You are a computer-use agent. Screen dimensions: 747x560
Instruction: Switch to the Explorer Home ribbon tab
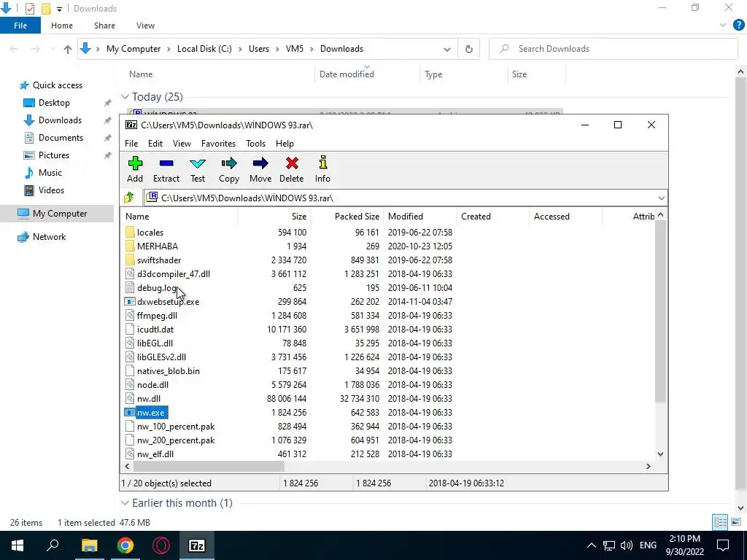pyautogui.click(x=62, y=26)
